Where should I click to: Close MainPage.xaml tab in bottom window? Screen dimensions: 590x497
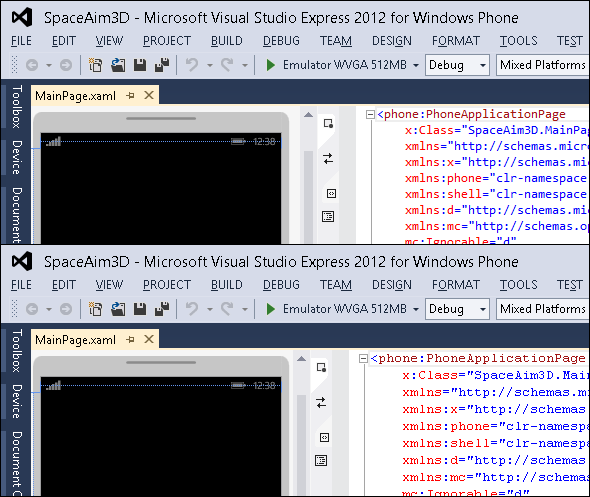point(149,339)
